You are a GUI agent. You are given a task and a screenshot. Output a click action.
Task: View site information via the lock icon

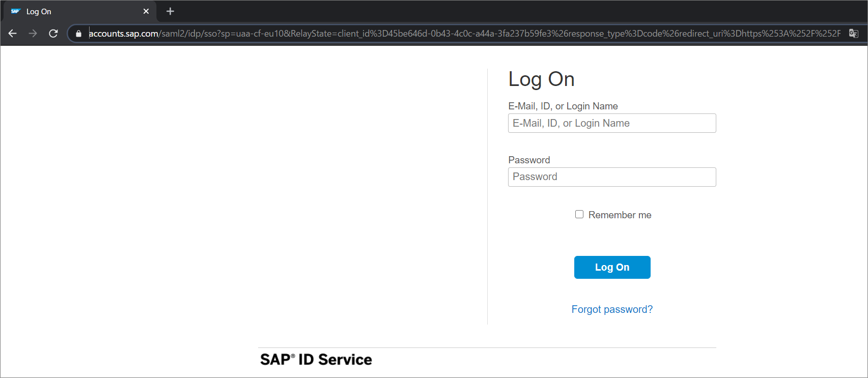pos(78,34)
